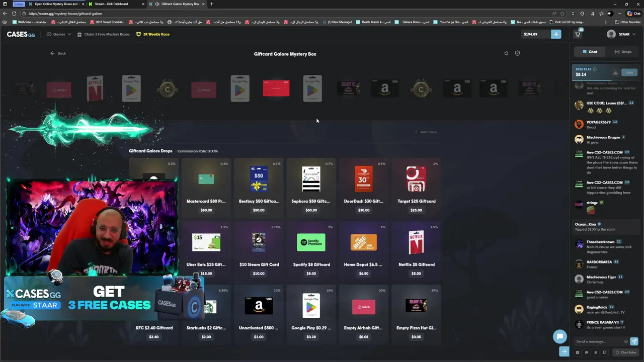Select the Target $25 giftcard

pyautogui.click(x=416, y=187)
